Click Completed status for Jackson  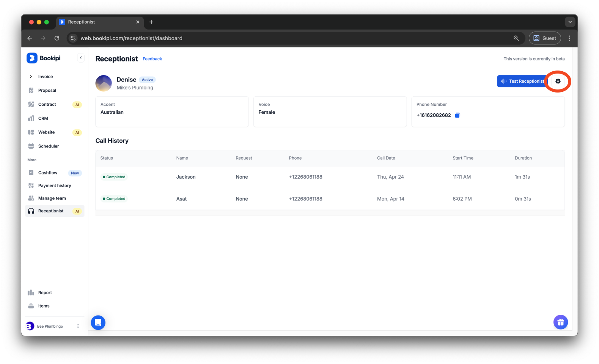coord(114,177)
